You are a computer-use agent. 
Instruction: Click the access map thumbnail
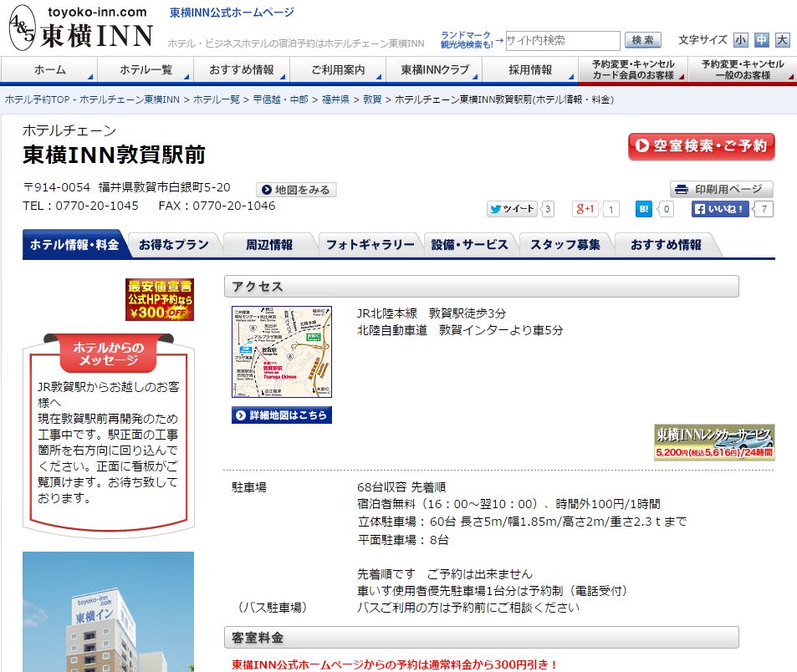tap(282, 352)
